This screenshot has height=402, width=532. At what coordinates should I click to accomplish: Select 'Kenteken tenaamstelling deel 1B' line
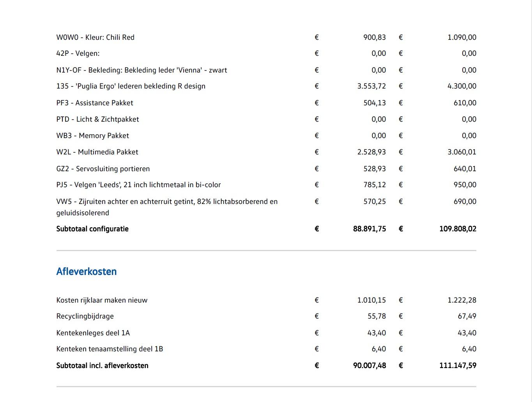[x=110, y=349]
